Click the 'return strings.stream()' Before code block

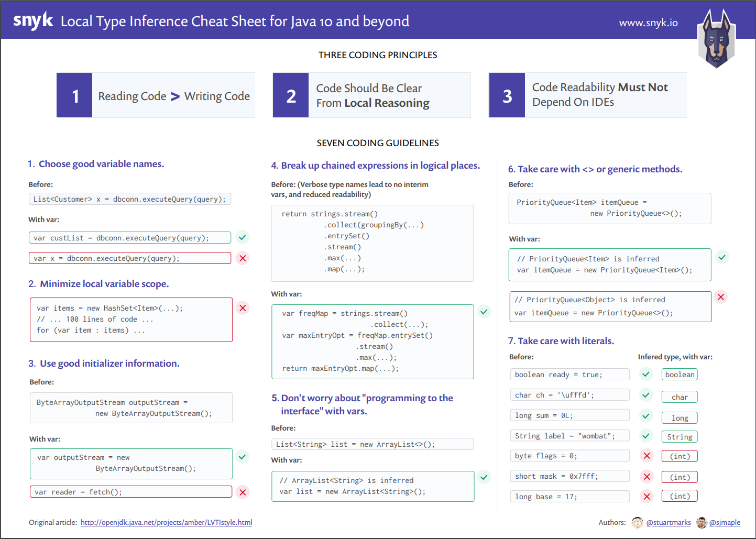[x=372, y=244]
